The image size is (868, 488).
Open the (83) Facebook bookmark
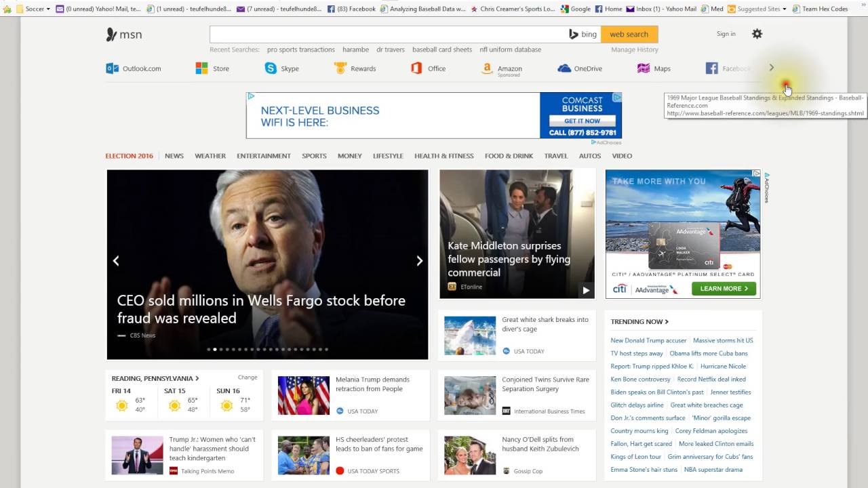coord(351,9)
